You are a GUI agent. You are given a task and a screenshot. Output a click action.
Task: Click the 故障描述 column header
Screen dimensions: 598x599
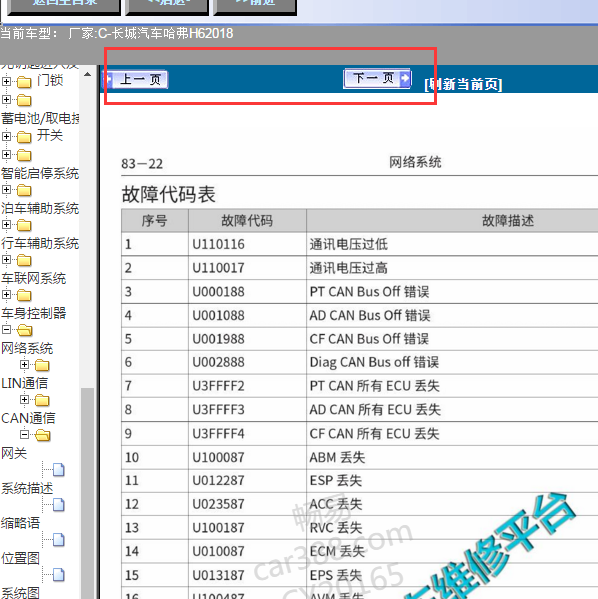[x=507, y=220]
